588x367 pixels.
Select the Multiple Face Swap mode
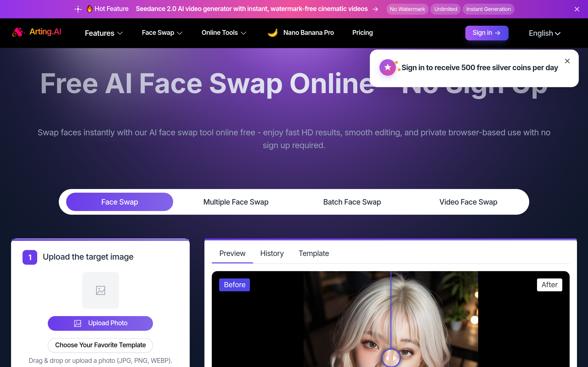pos(235,202)
